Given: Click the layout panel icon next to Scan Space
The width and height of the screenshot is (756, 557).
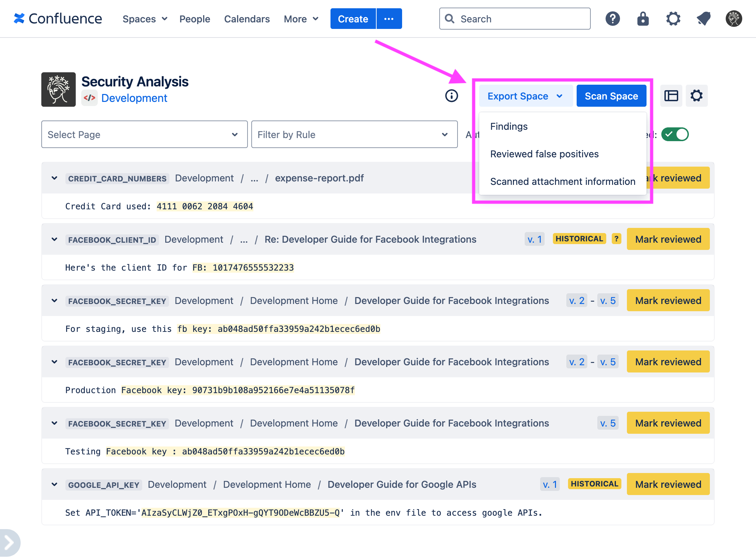Looking at the screenshot, I should point(671,96).
